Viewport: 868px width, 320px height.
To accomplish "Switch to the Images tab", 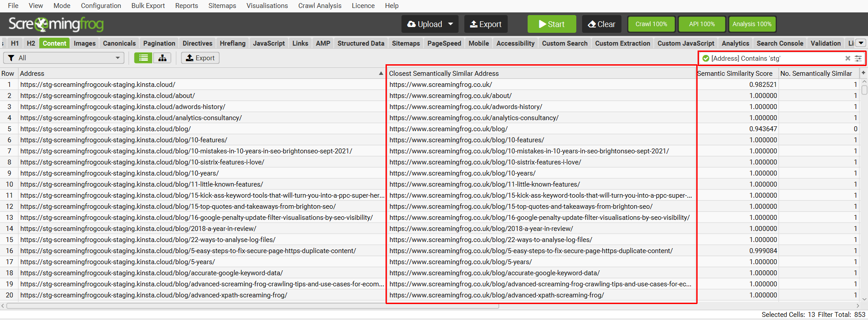I will pos(85,43).
